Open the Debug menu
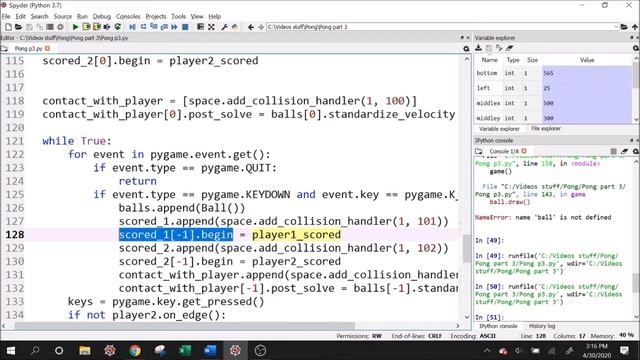The image size is (640, 360). [102, 16]
